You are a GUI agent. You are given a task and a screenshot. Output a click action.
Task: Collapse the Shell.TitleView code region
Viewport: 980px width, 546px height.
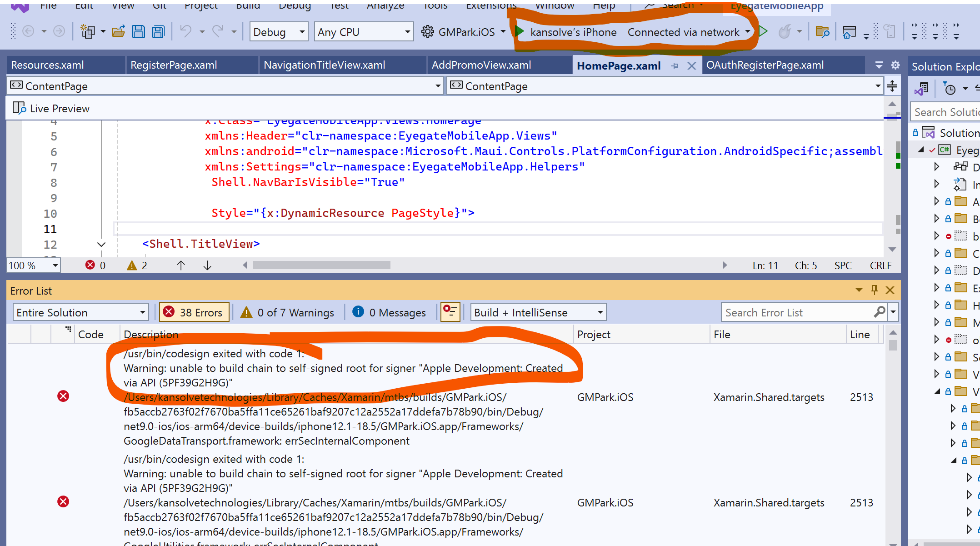101,245
